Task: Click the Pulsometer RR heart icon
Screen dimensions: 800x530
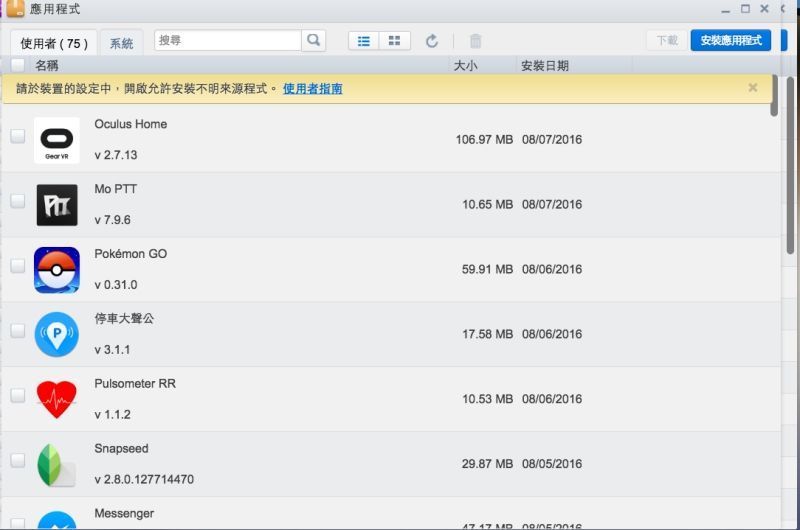Action: (x=56, y=399)
